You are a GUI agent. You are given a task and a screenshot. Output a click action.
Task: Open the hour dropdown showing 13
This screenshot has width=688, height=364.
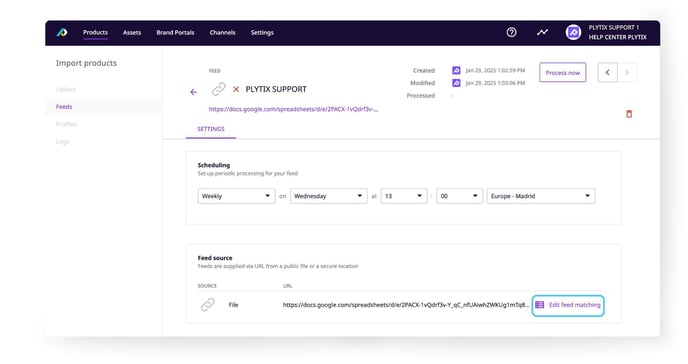(404, 196)
